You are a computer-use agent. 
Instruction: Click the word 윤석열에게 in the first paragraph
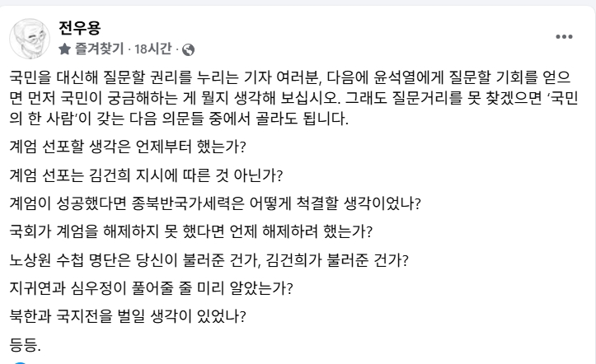tap(408, 77)
